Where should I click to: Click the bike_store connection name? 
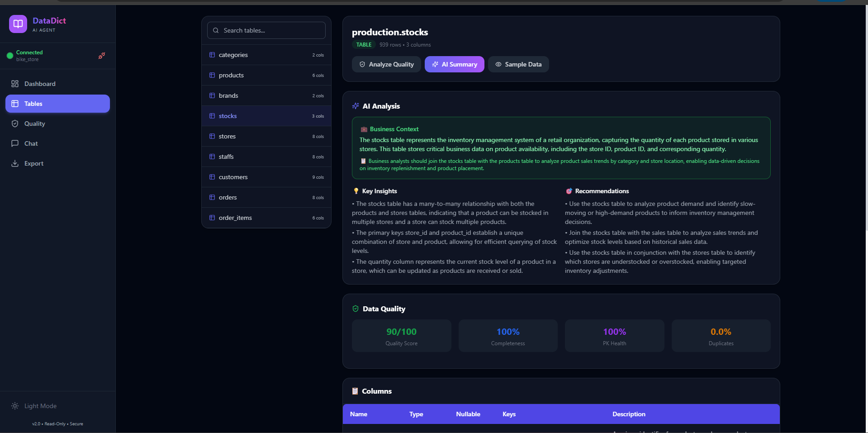(x=27, y=59)
